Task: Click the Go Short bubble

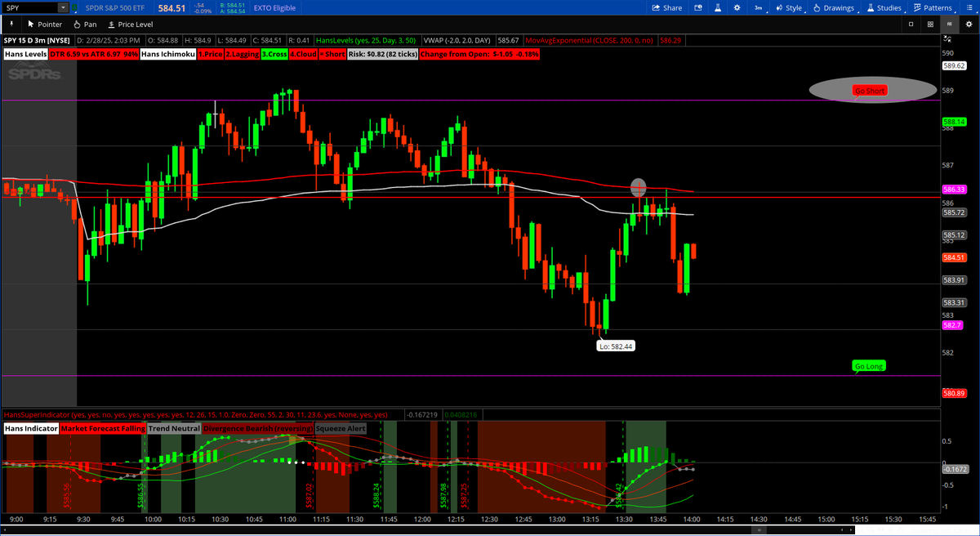Action: point(869,91)
